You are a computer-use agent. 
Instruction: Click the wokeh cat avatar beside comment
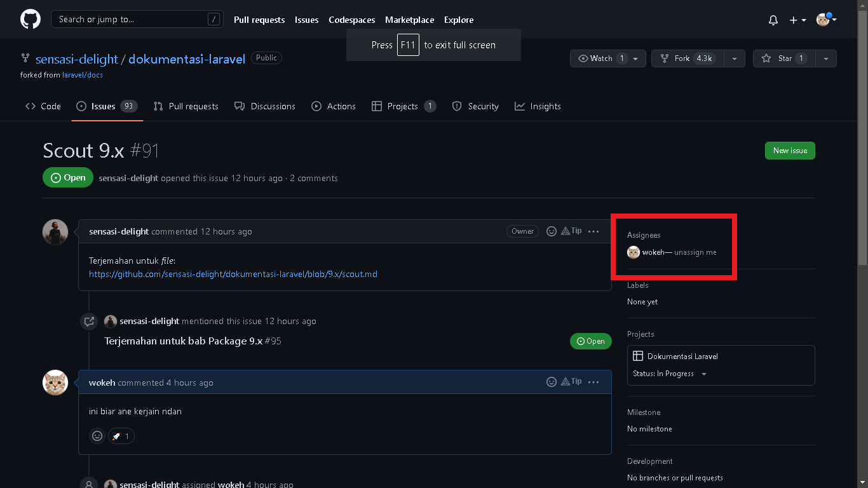(55, 383)
